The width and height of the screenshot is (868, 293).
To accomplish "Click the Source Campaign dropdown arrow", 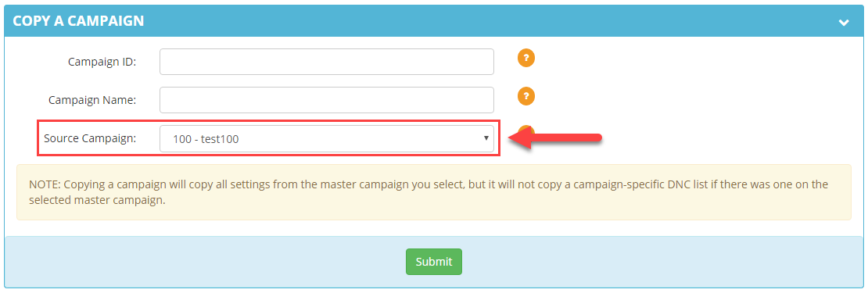I will click(x=486, y=138).
